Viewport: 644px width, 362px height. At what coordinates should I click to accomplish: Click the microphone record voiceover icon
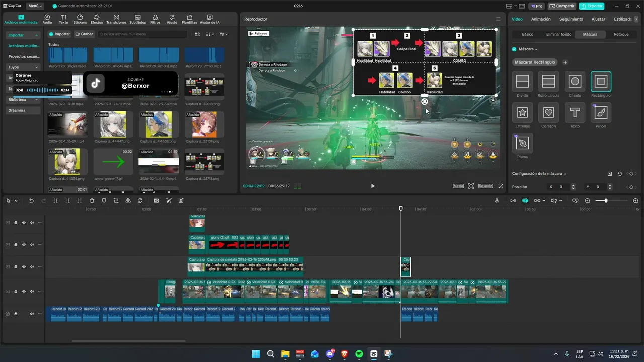497,201
